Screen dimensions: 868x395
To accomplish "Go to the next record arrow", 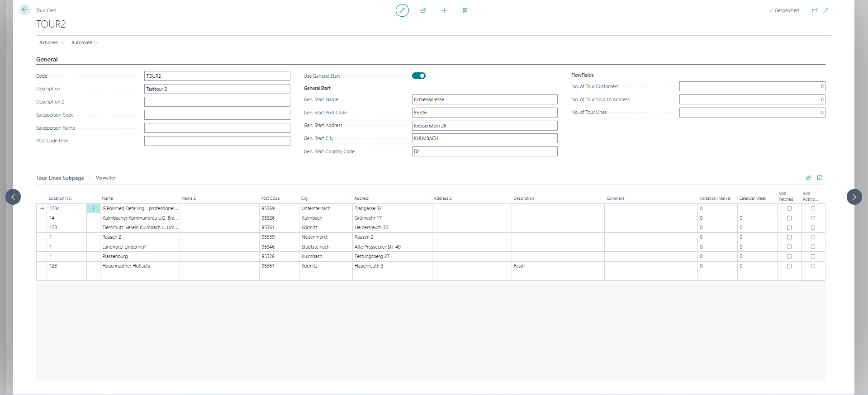I will pyautogui.click(x=854, y=197).
